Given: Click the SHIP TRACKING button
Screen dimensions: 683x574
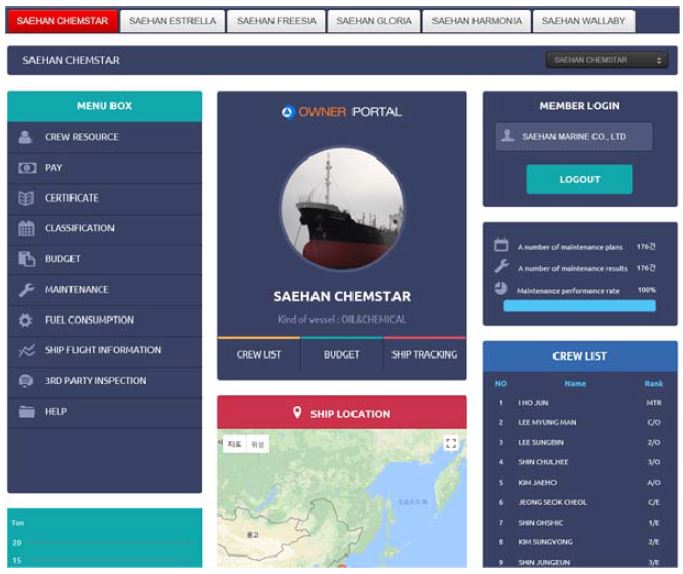Looking at the screenshot, I should click(425, 355).
